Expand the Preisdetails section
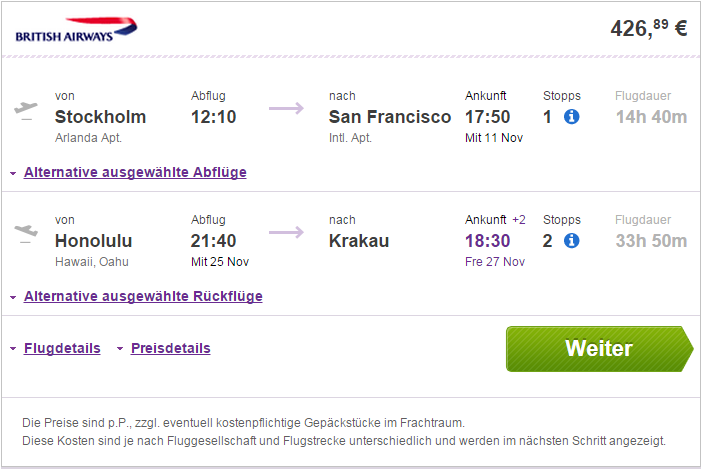Screen dimensions: 703x474 pyautogui.click(x=170, y=348)
